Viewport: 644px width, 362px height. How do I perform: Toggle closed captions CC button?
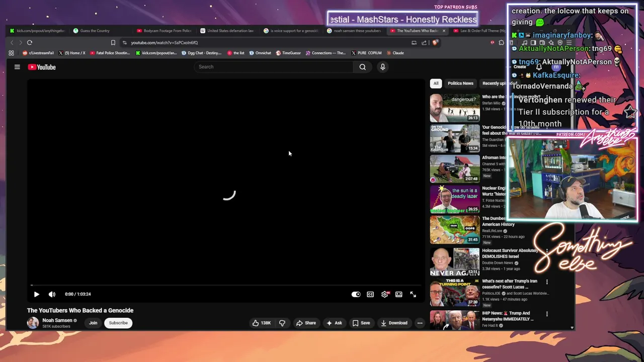pyautogui.click(x=370, y=294)
